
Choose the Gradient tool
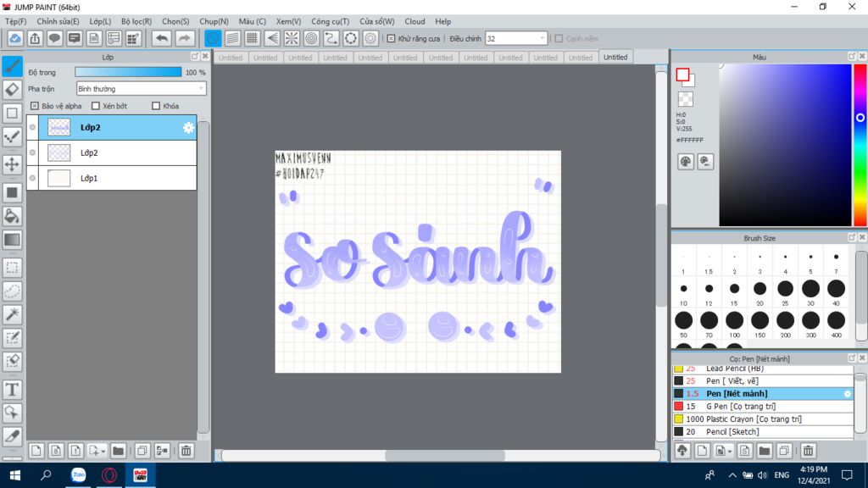coord(12,240)
